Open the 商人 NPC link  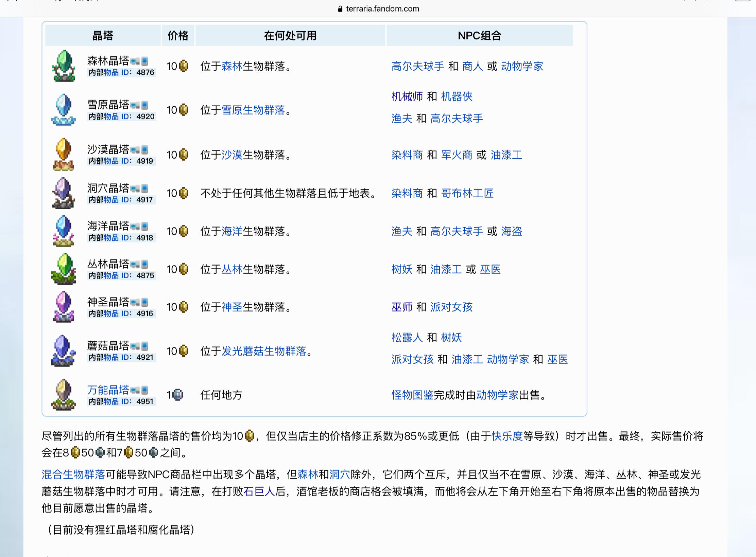[472, 66]
